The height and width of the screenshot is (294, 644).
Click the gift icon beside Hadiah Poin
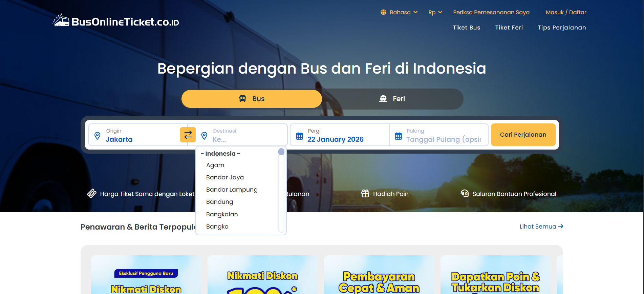tap(365, 193)
